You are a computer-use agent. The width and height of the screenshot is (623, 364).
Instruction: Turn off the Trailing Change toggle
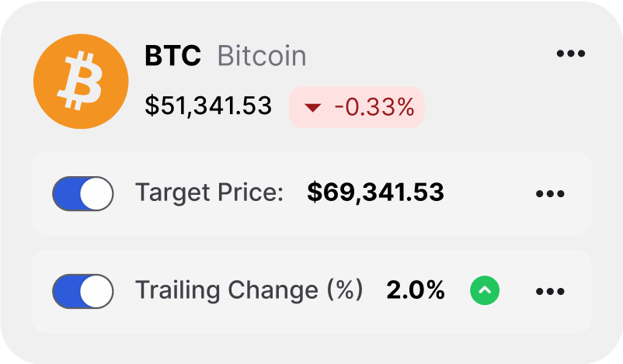click(x=82, y=291)
